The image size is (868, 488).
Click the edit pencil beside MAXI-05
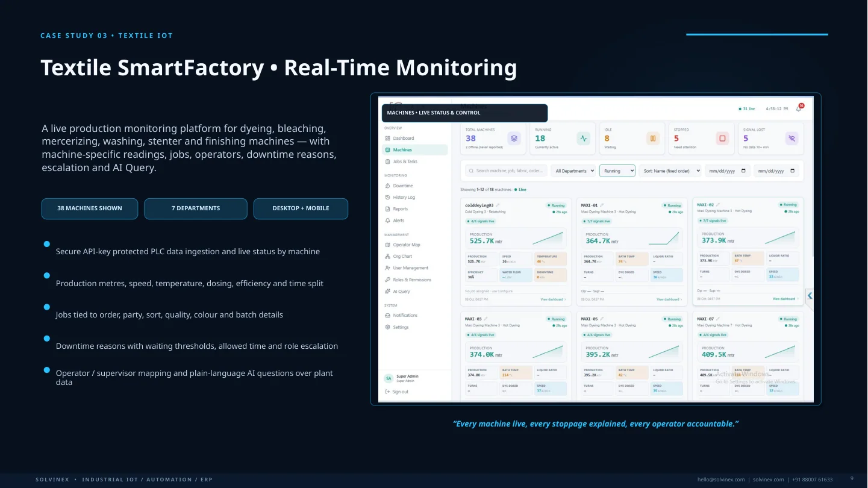point(602,319)
